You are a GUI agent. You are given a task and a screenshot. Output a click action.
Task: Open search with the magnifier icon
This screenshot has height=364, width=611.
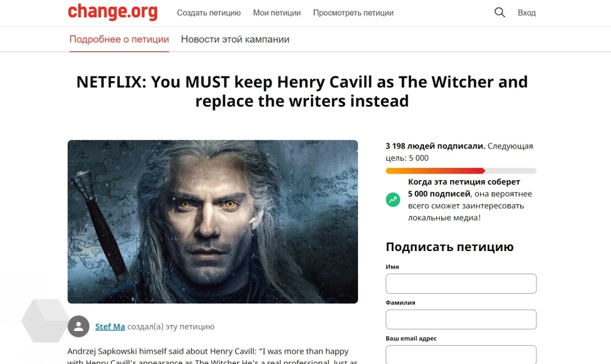click(500, 12)
